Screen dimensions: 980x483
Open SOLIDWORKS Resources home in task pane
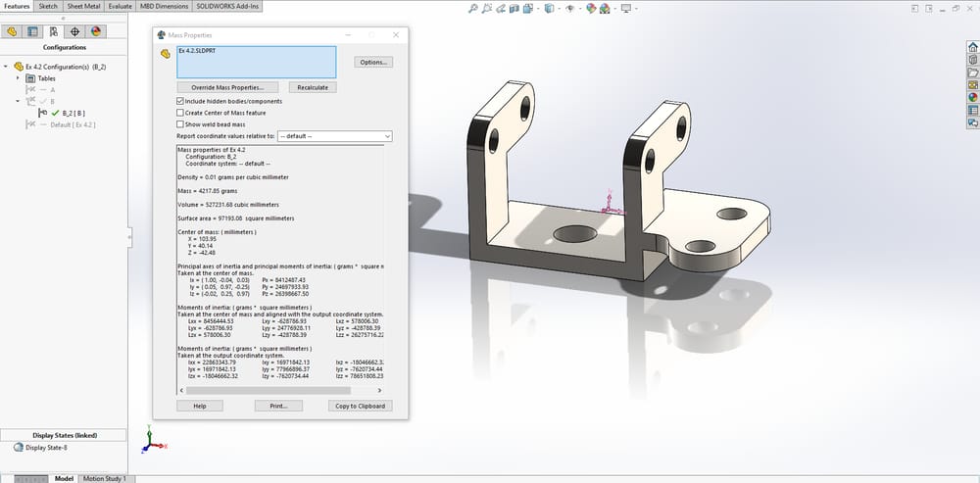[x=972, y=47]
